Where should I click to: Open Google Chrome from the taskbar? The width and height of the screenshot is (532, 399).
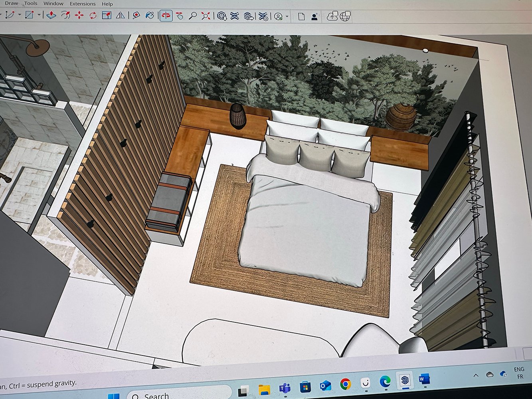346,384
